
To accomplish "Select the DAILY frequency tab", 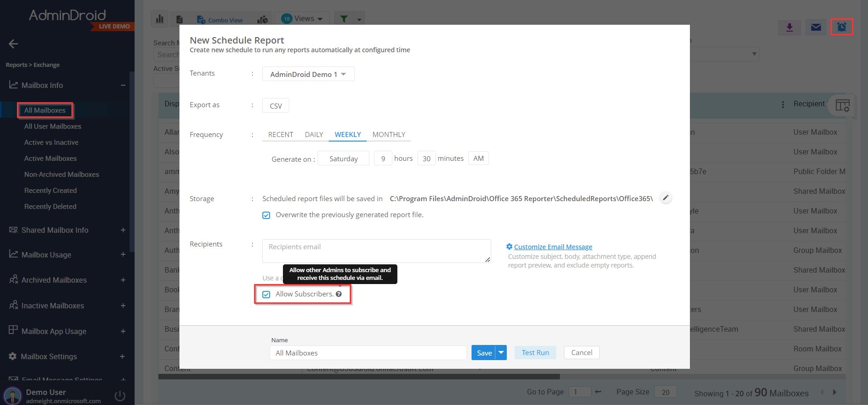I will [314, 135].
